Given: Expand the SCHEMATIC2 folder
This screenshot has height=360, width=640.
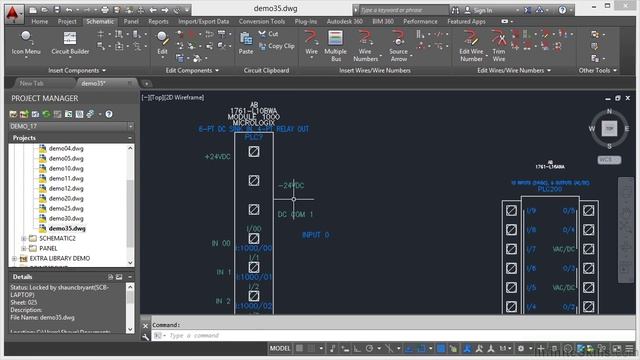Looking at the screenshot, I should [x=24, y=238].
